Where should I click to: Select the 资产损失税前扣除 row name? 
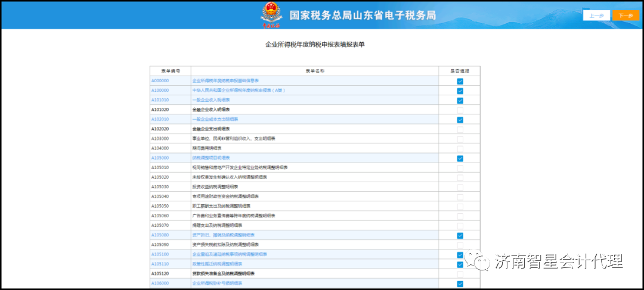tap(225, 245)
